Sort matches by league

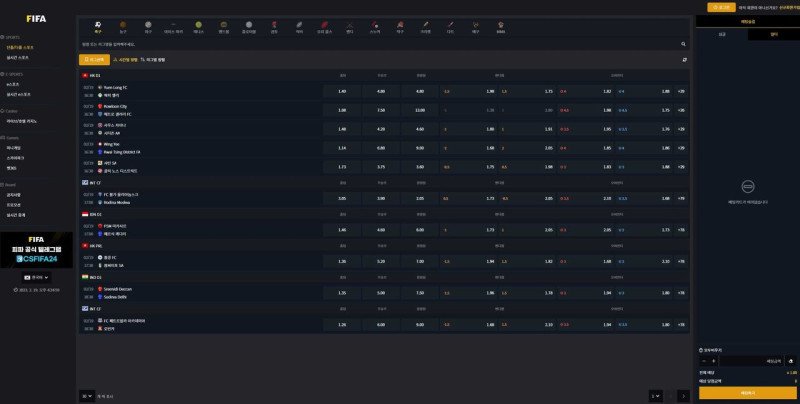point(153,60)
